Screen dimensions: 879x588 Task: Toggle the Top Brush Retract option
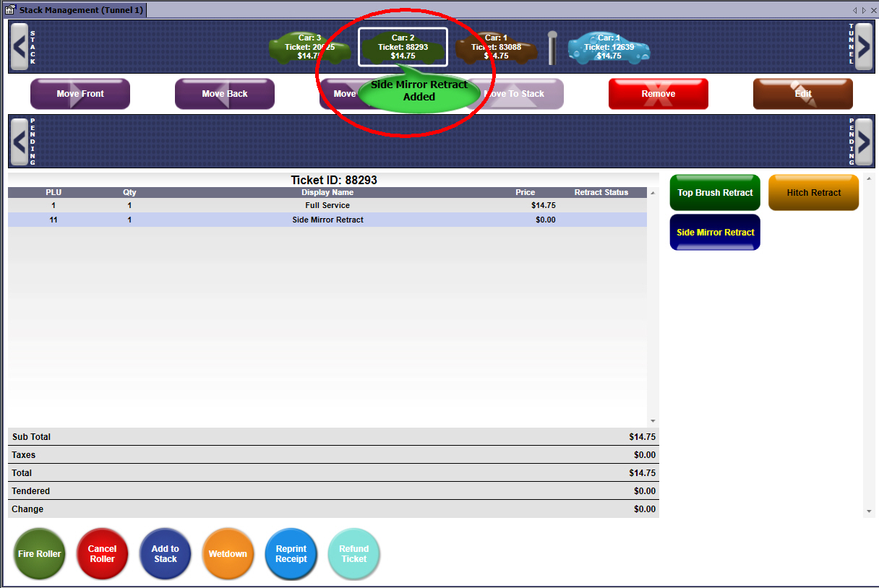click(715, 193)
